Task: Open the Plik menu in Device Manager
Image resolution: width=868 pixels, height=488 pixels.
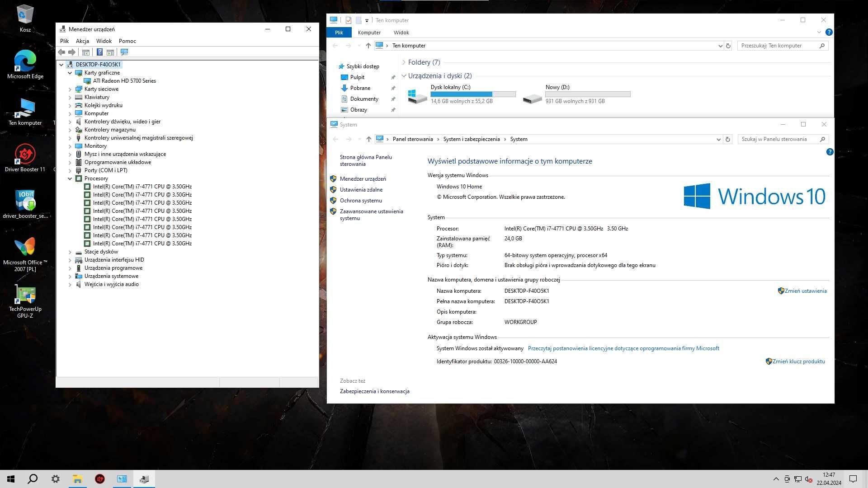Action: (x=64, y=41)
